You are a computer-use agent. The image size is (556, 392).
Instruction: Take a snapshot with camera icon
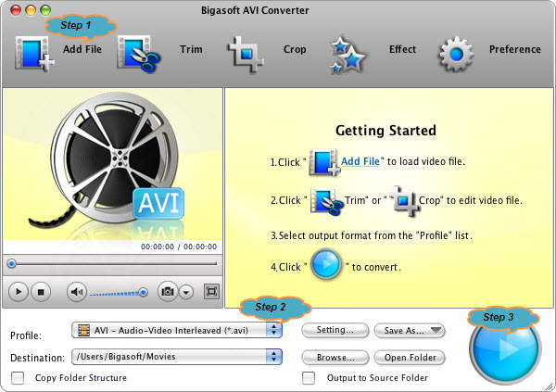(168, 292)
